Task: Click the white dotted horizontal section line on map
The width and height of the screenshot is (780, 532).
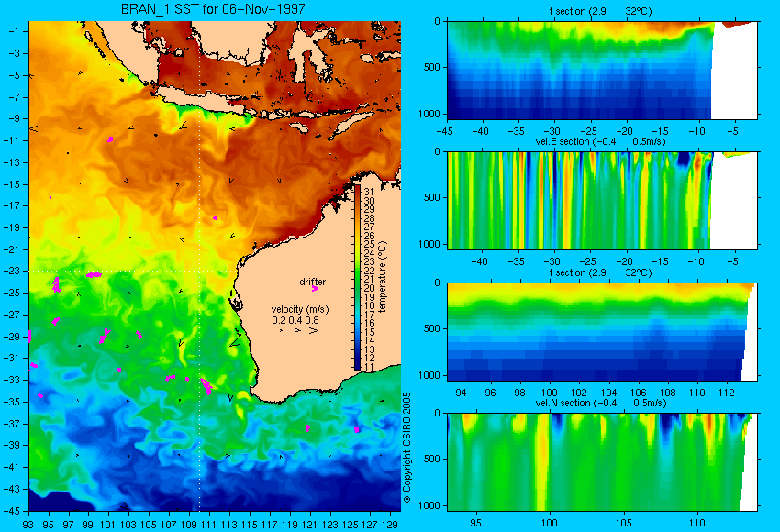Action: [x=130, y=271]
